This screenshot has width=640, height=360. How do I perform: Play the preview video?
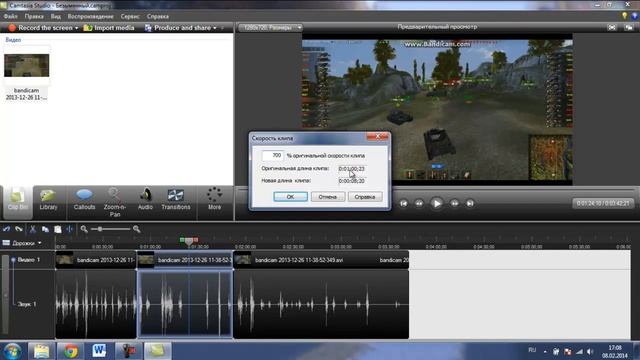click(x=436, y=203)
